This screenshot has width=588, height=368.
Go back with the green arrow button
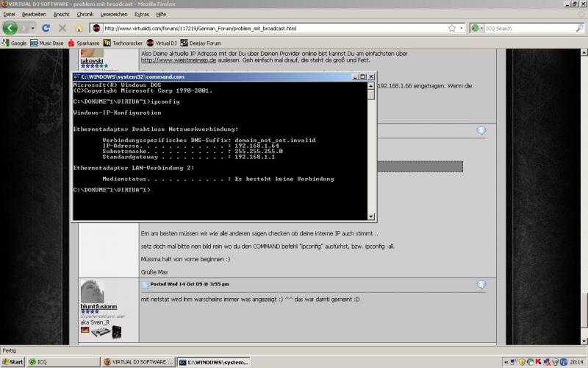pyautogui.click(x=10, y=28)
